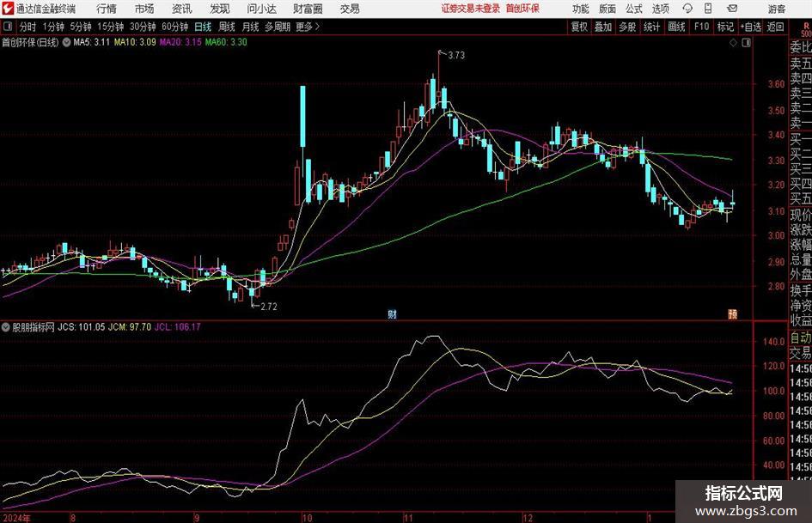Viewport: 812px width, 523px height.
Task: Click the 标记 mark button
Action: point(725,27)
